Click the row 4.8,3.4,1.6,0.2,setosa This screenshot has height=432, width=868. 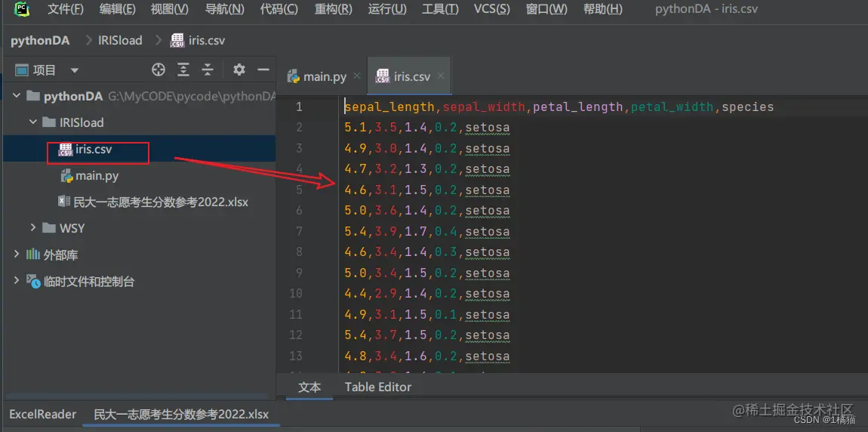pos(426,356)
